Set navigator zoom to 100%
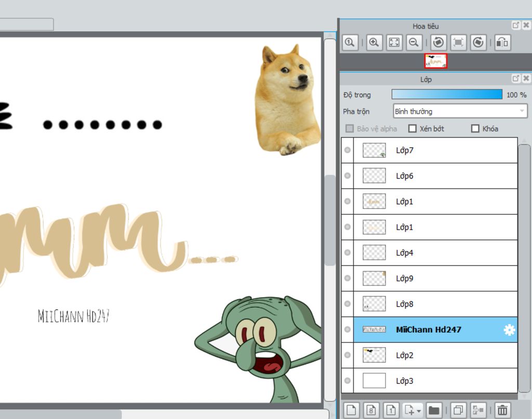532x419 pixels. pyautogui.click(x=350, y=43)
